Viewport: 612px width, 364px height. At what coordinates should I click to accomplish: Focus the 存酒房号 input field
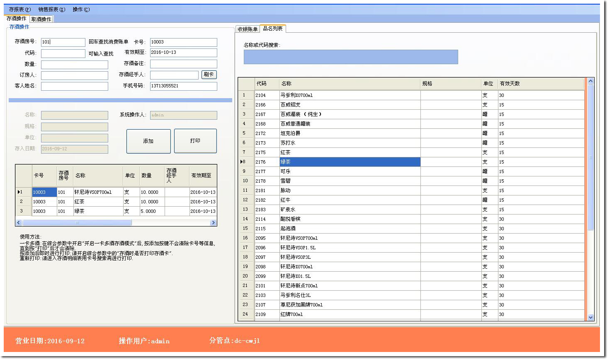(x=63, y=42)
